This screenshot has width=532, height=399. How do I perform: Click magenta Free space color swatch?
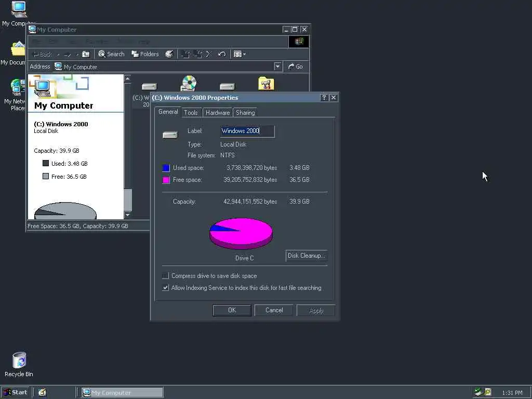click(x=166, y=180)
